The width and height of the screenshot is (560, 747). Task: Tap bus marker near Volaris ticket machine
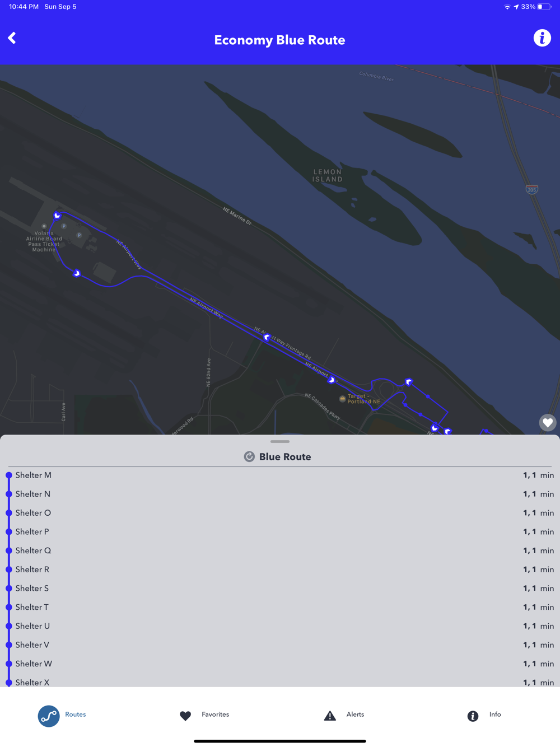(57, 216)
